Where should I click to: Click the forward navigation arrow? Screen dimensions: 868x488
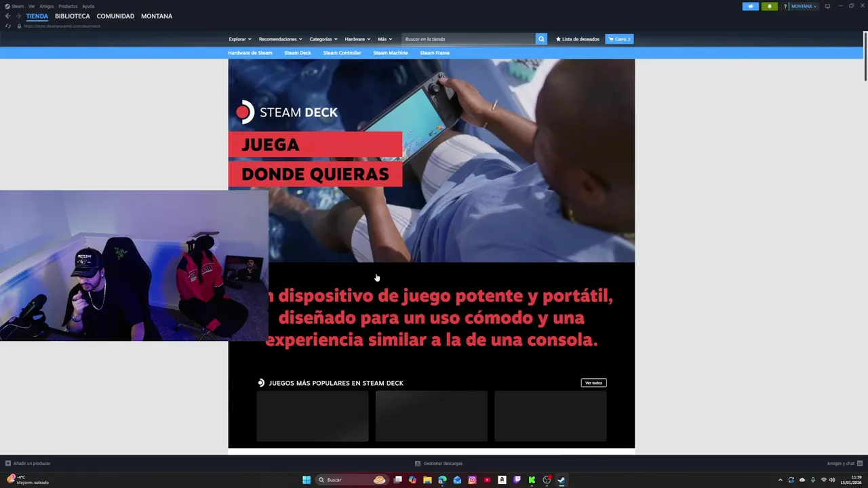18,16
